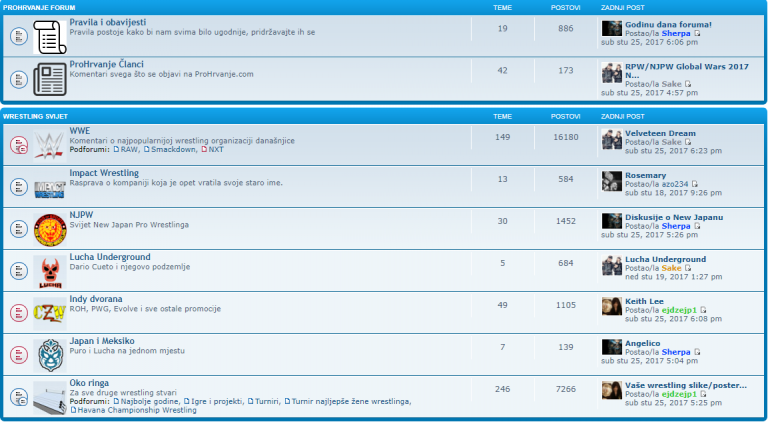Open last post Diskusije o New Japanu
This screenshot has height=422, width=768.
pyautogui.click(x=674, y=218)
